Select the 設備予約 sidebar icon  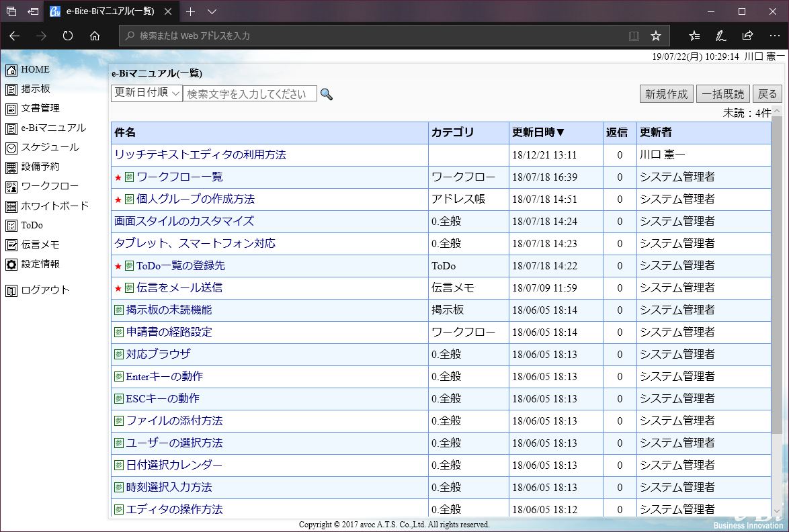click(x=11, y=167)
